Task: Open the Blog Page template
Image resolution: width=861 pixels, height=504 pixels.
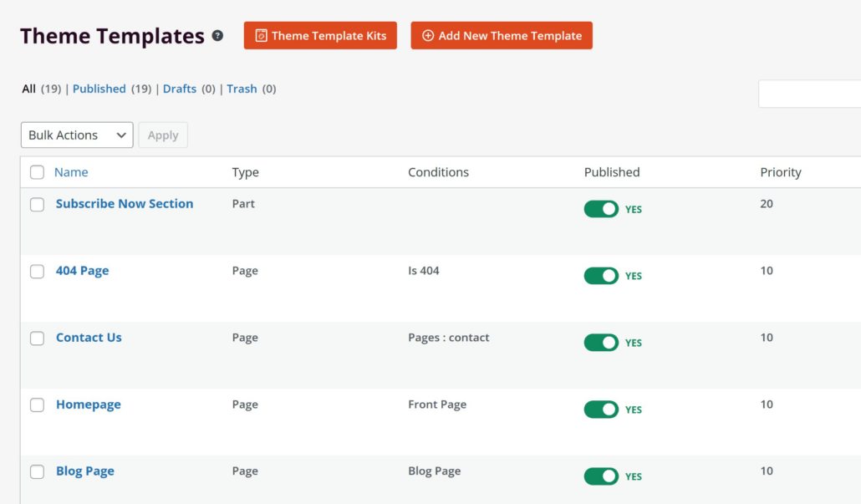Action: tap(85, 471)
